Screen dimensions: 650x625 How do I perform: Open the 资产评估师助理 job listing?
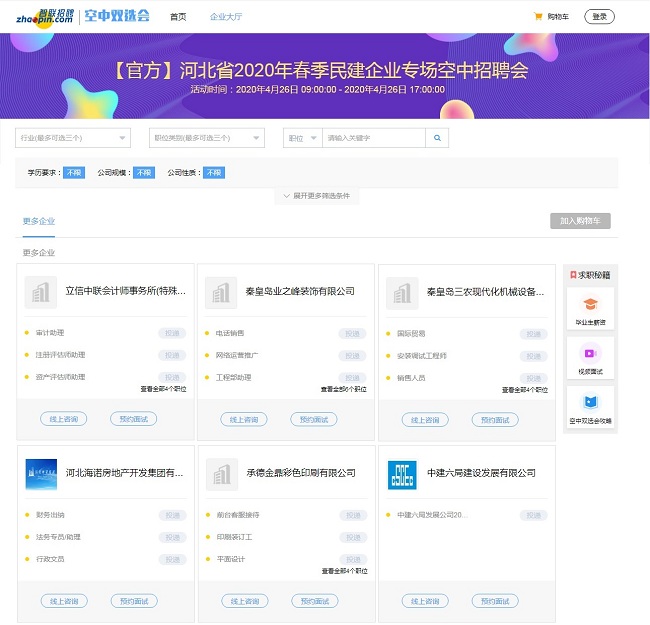click(61, 377)
